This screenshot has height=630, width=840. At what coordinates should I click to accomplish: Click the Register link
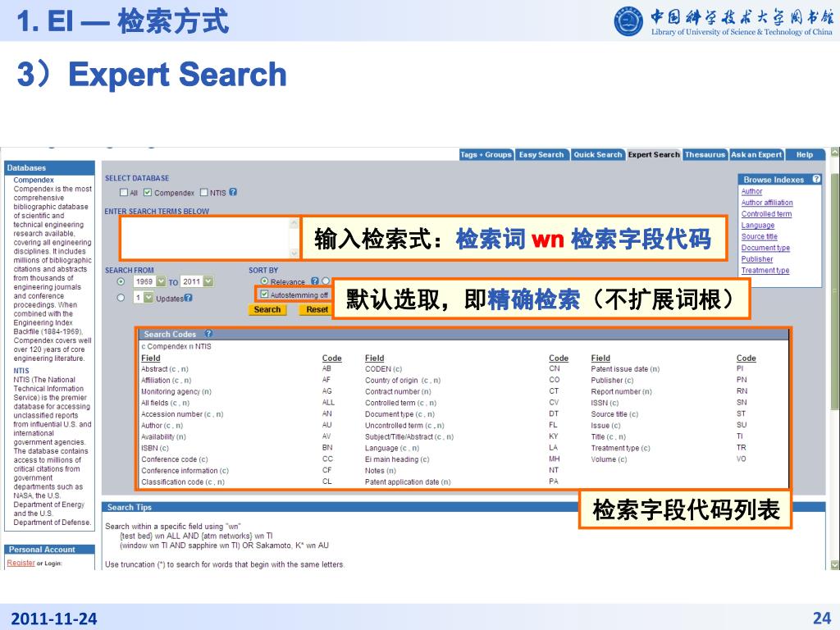21,563
